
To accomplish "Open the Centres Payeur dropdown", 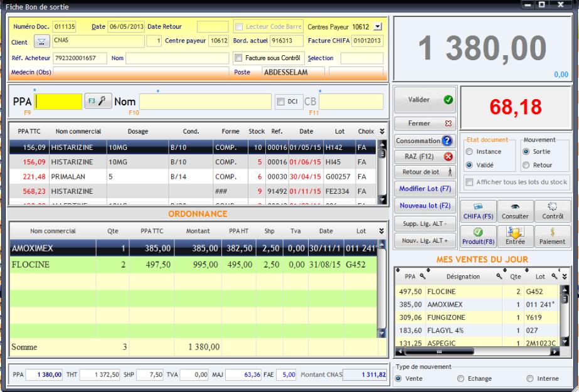I will tap(377, 27).
